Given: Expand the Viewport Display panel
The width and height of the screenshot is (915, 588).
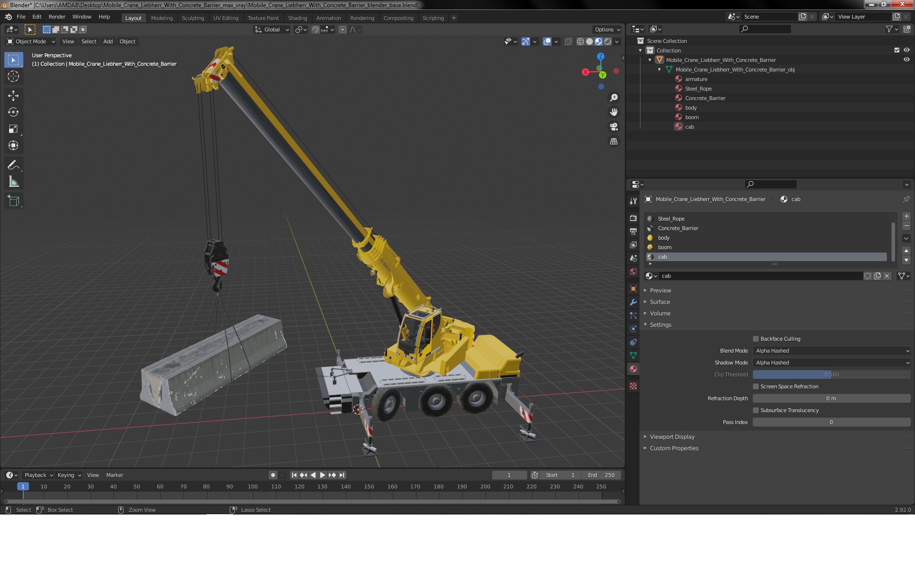Looking at the screenshot, I should click(672, 436).
